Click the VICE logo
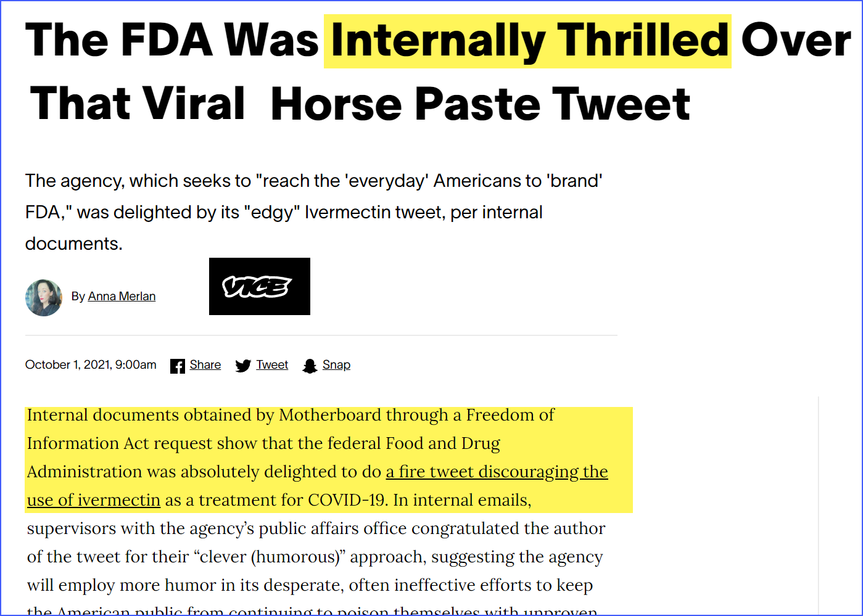Viewport: 863px width, 616px height. (x=260, y=287)
